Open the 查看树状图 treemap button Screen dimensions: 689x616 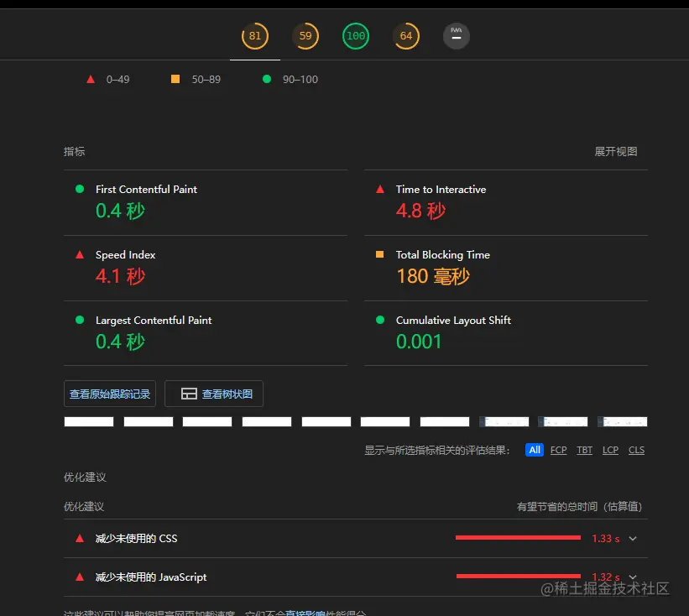click(x=214, y=394)
